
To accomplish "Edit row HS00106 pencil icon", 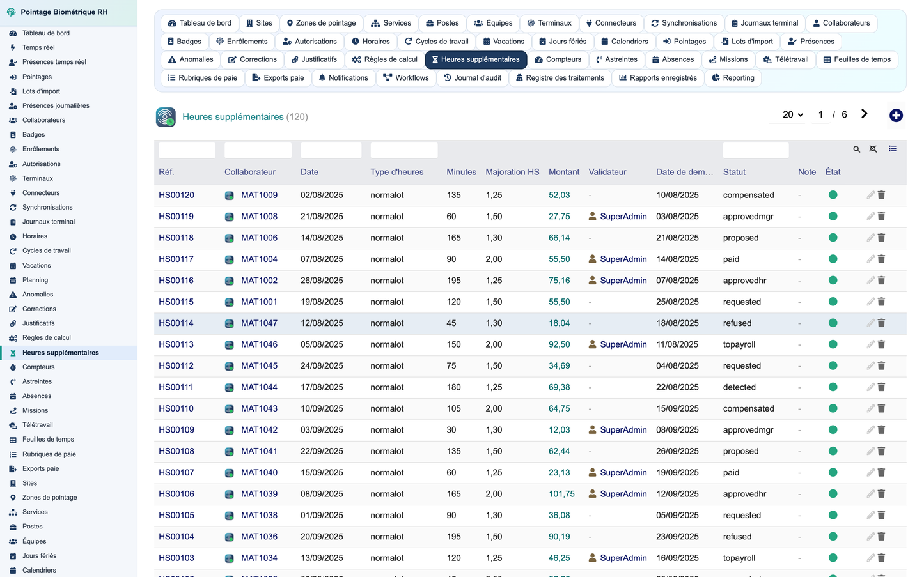I will [x=870, y=494].
